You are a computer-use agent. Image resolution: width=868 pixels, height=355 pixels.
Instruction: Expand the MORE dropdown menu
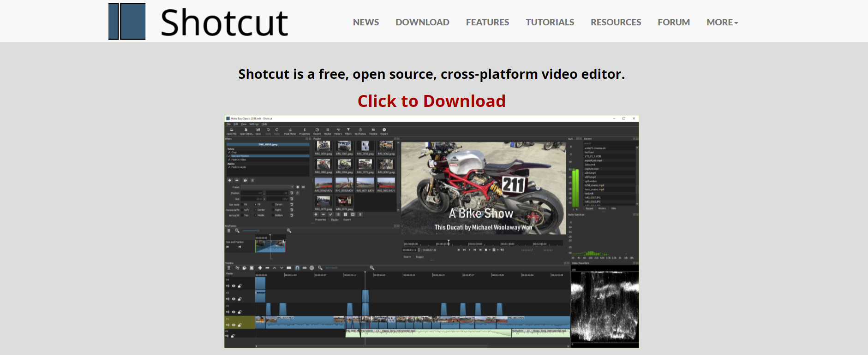tap(722, 22)
